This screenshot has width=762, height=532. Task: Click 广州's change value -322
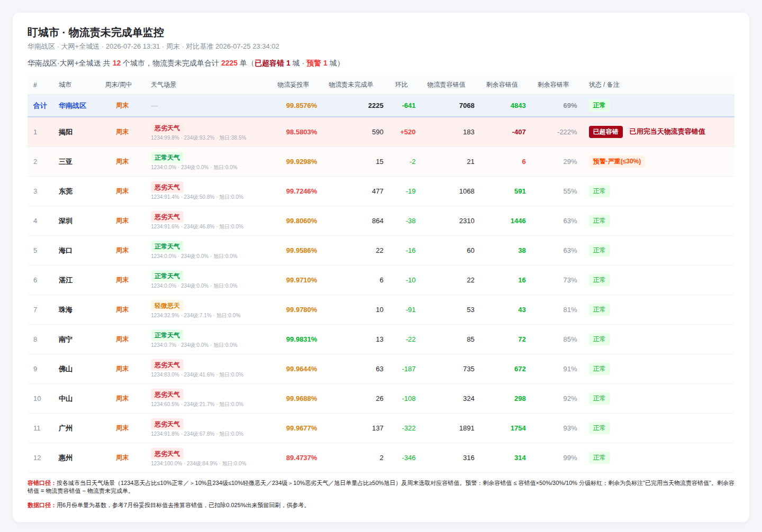[x=409, y=428]
